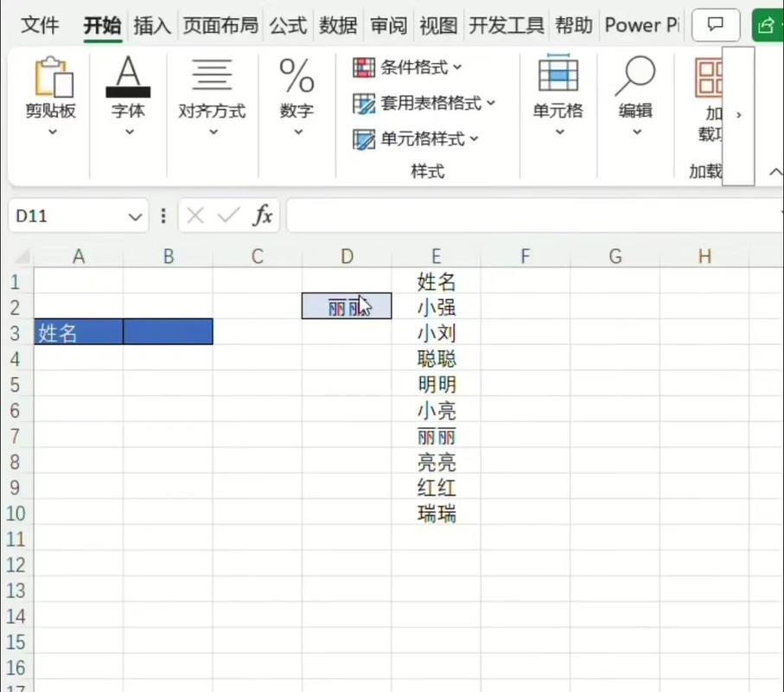This screenshot has height=692, width=784.
Task: Click the 剪贴板 clipboard icon
Action: [x=52, y=78]
